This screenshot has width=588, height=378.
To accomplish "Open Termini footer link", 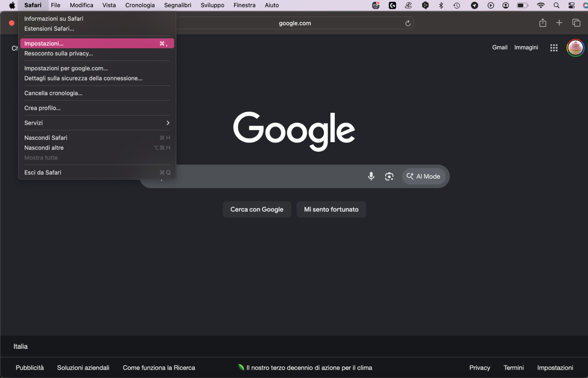I will coord(514,368).
